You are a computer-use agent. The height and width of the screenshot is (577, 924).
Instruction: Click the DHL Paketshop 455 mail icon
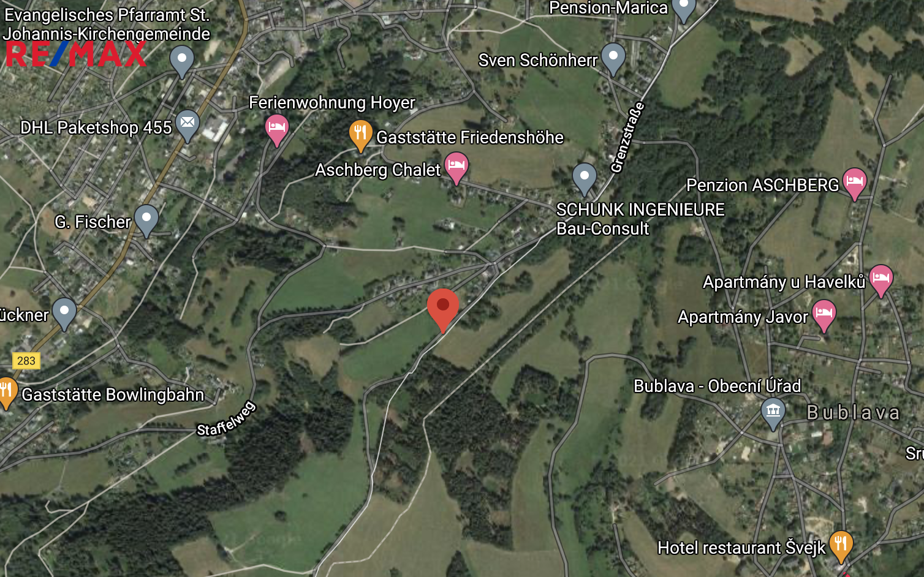tap(187, 125)
